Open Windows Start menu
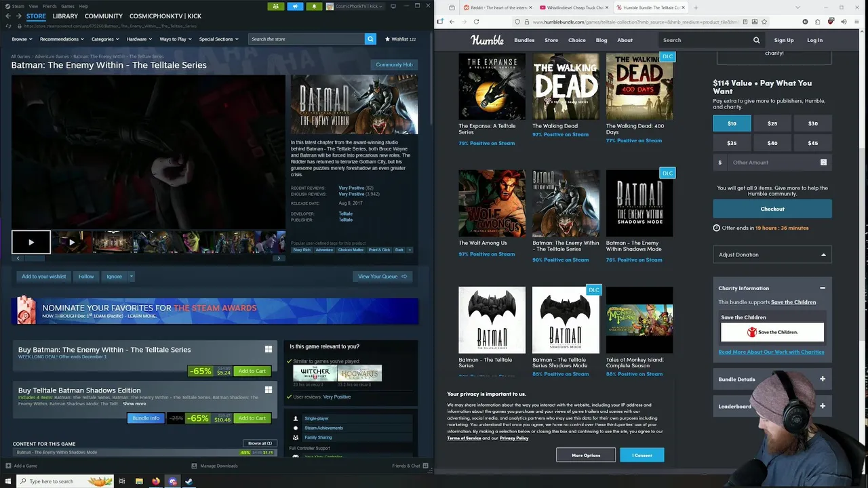The width and height of the screenshot is (868, 488). pyautogui.click(x=7, y=481)
